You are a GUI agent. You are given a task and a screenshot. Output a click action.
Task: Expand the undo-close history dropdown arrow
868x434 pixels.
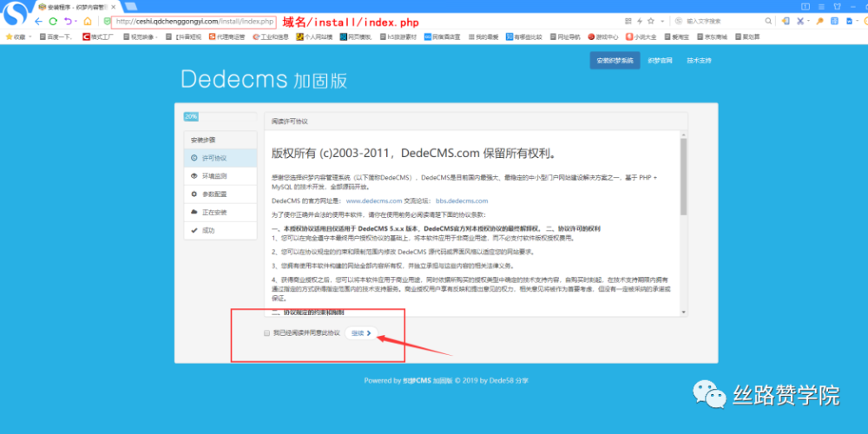[76, 22]
